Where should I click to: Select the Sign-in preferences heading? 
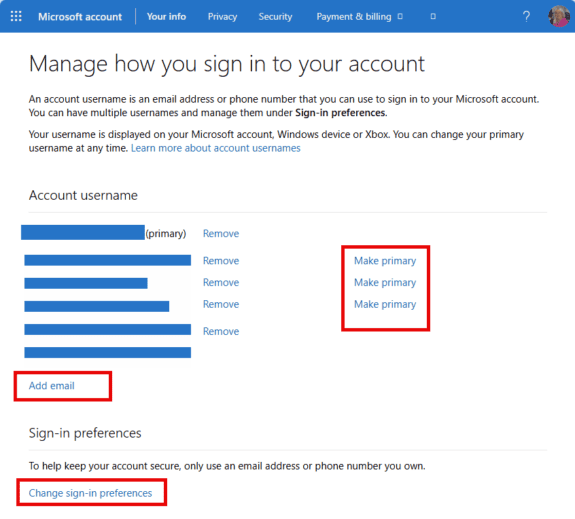pos(85,433)
